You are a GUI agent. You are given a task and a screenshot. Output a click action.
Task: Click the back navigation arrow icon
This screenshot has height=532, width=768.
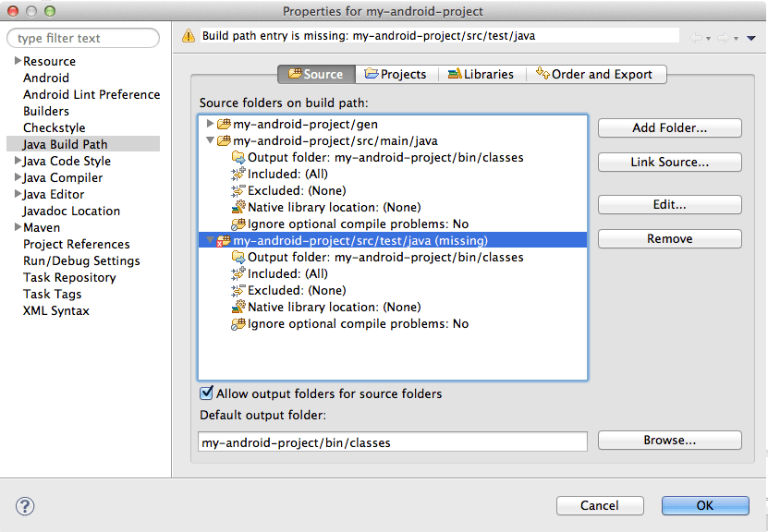pos(696,38)
